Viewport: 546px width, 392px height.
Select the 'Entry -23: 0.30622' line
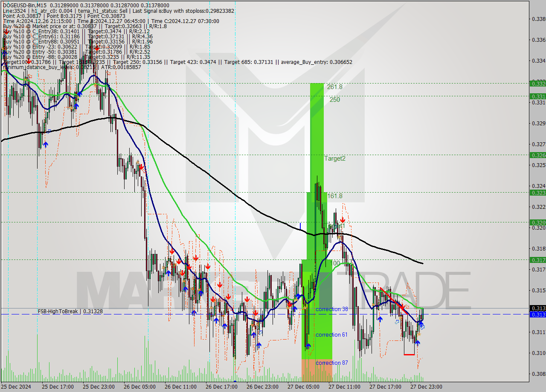76,46
